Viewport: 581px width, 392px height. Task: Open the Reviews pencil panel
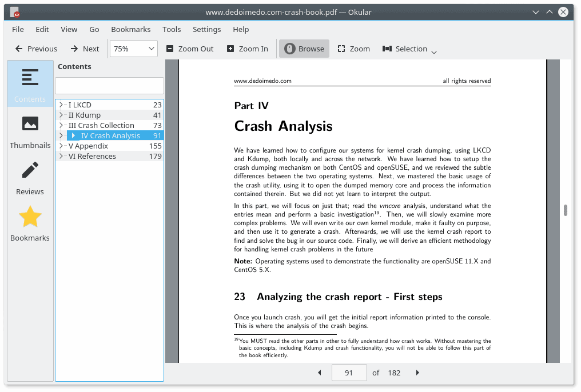30,177
